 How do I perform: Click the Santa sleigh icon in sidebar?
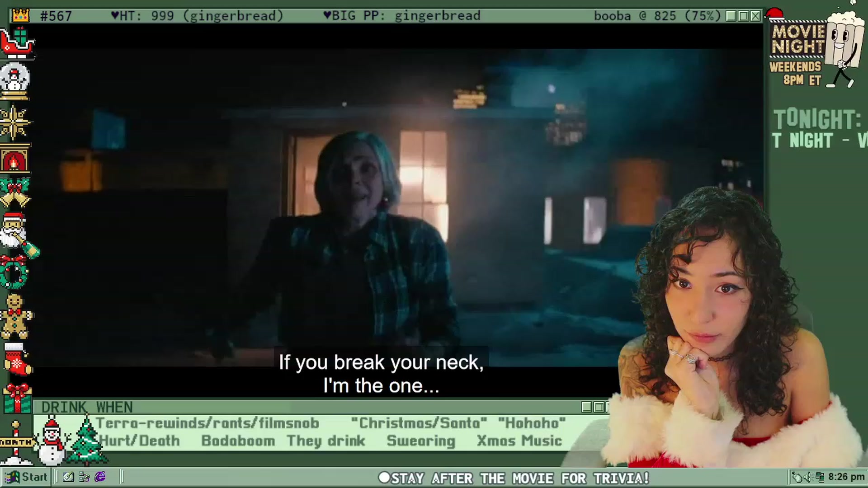17,42
